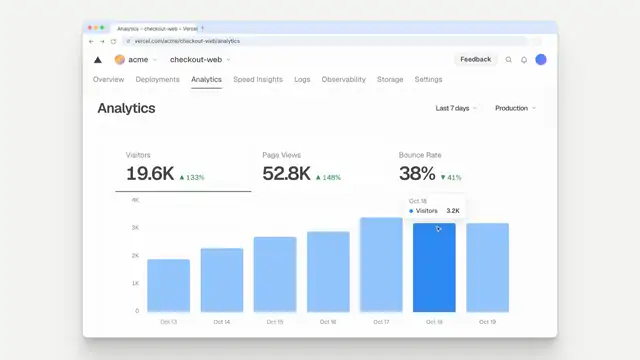Click the Oct 13 bar in chart

[169, 285]
